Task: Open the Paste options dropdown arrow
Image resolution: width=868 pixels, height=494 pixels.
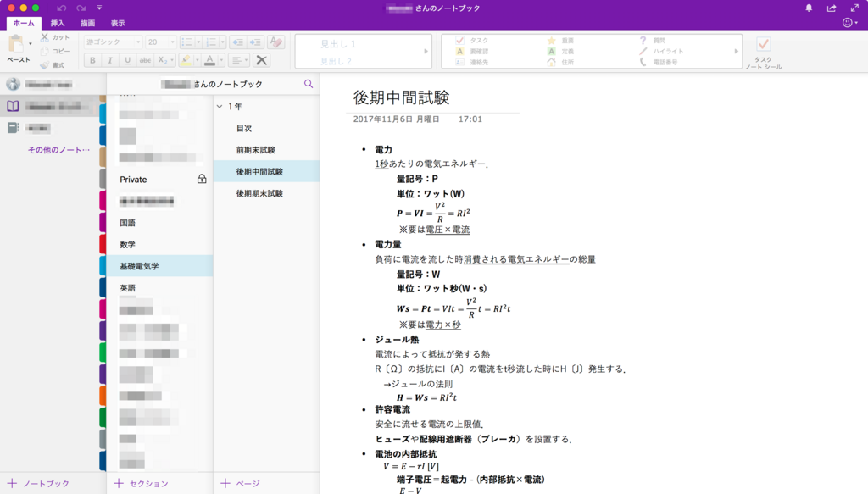Action: tap(31, 44)
